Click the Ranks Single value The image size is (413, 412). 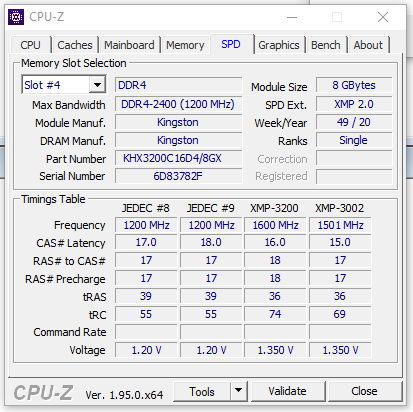click(x=354, y=140)
